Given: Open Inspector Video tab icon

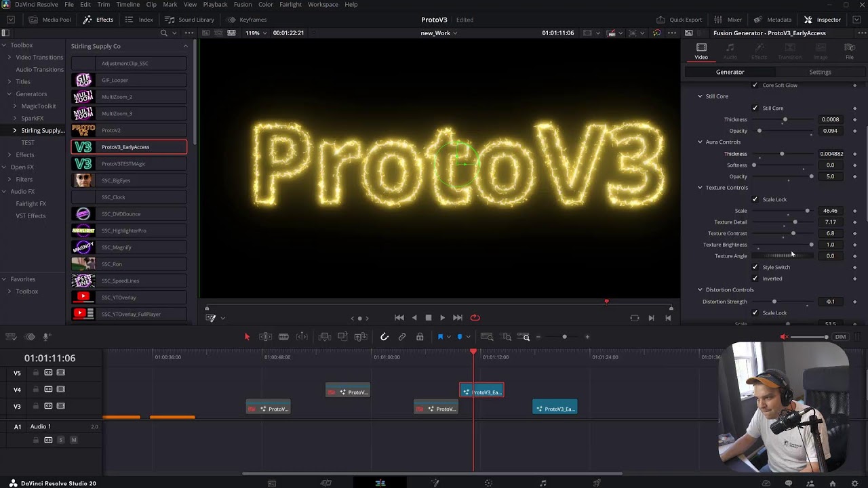Looking at the screenshot, I should (x=701, y=51).
